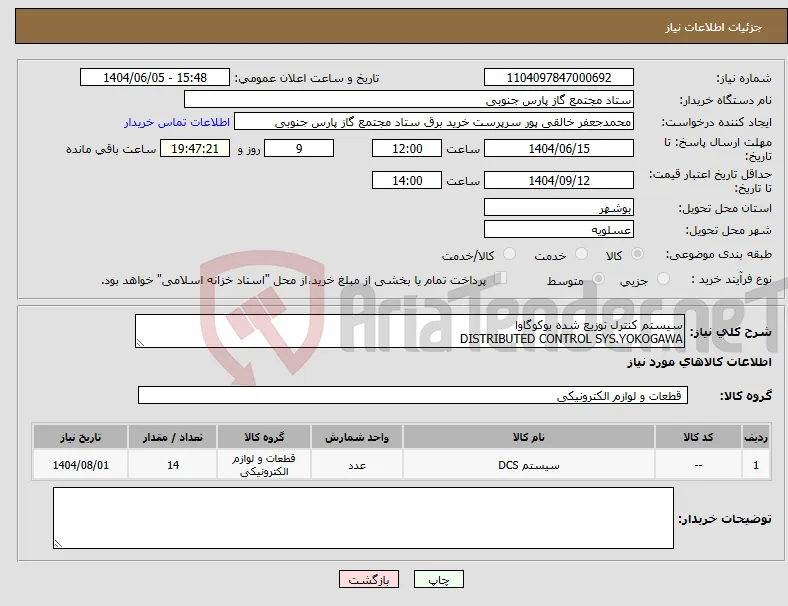This screenshot has height=606, width=788.
Task: Click the remaining time field 19:47:21
Action: click(x=195, y=148)
